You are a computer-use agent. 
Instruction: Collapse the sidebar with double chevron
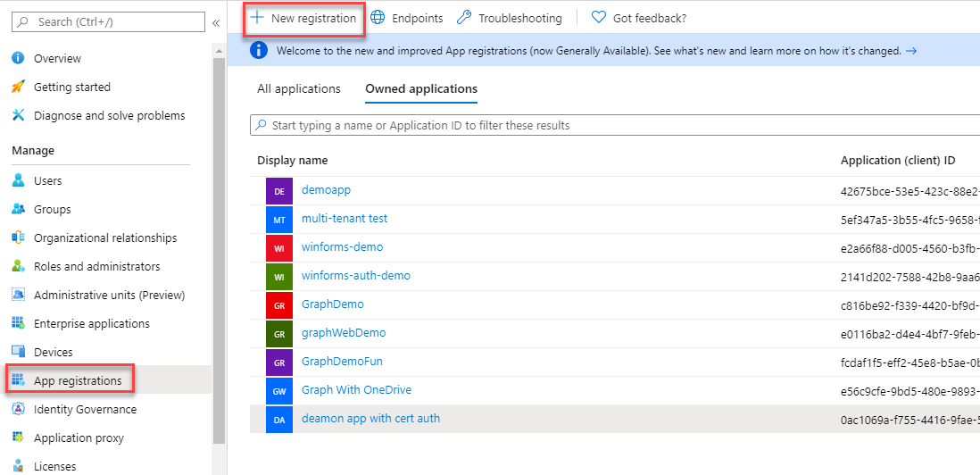point(216,23)
